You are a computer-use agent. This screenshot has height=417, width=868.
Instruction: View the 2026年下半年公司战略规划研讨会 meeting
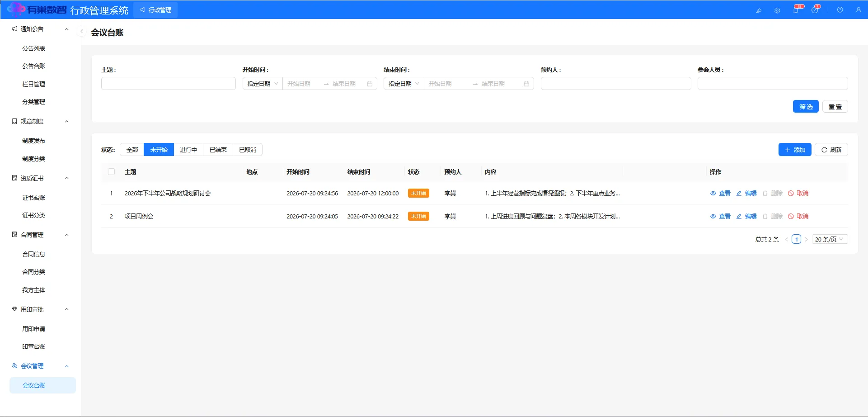(720, 193)
